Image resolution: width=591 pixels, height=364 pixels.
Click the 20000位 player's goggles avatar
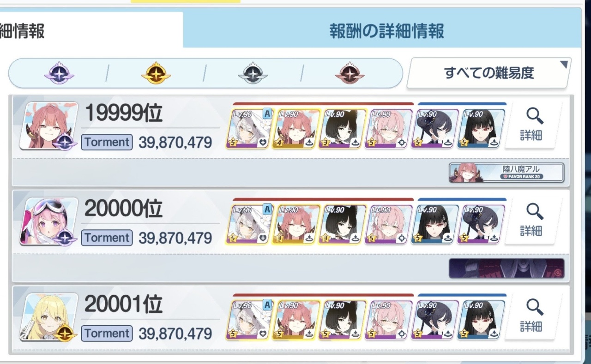pyautogui.click(x=48, y=221)
